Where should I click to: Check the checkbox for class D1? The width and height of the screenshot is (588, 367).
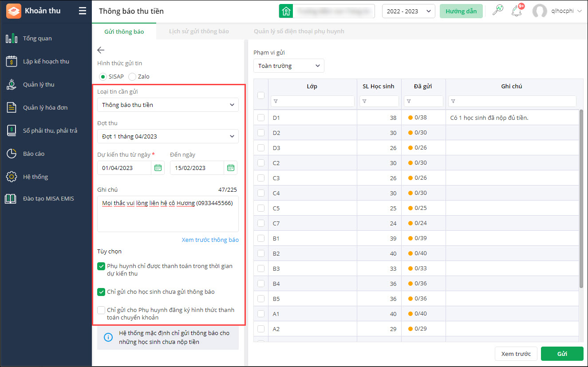point(261,118)
